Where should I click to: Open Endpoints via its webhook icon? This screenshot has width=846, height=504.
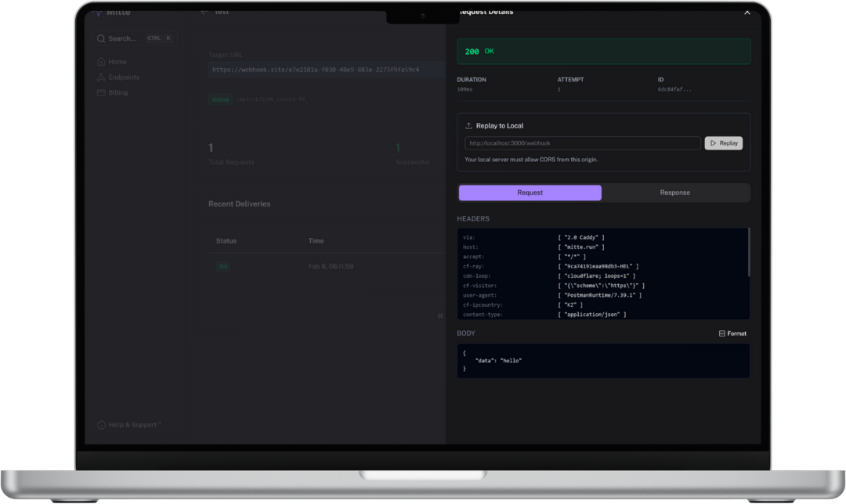[x=101, y=77]
